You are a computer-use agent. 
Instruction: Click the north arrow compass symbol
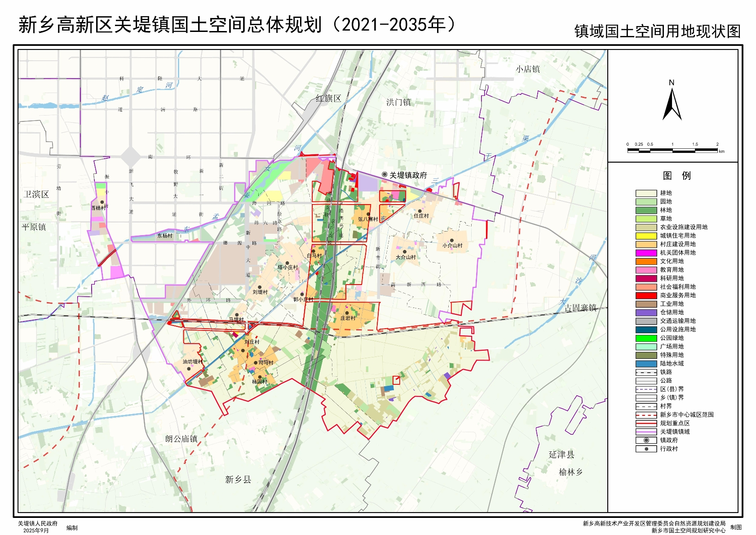(672, 104)
